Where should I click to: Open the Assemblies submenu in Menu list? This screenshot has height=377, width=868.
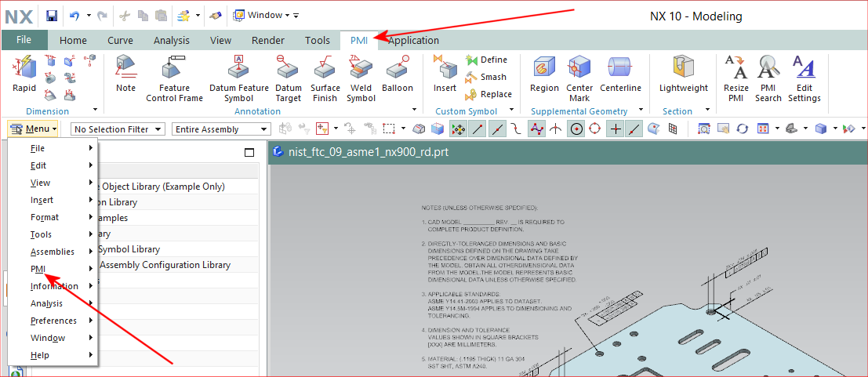[x=53, y=252]
